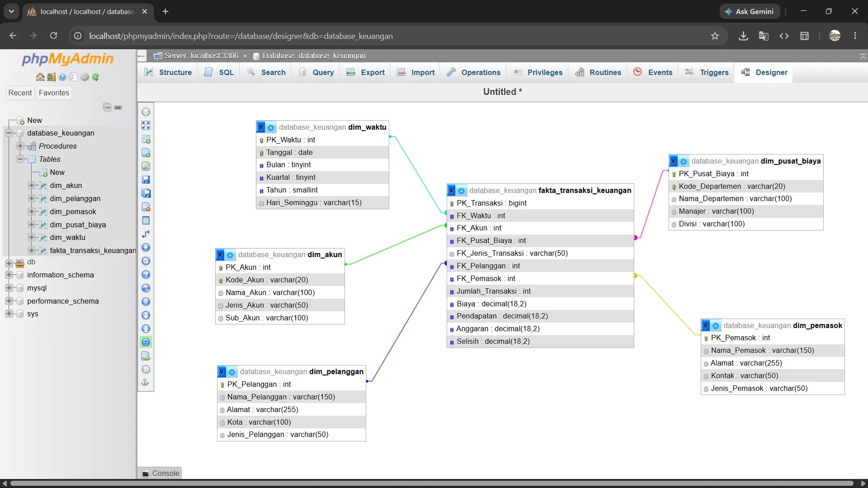This screenshot has width=868, height=488.
Task: Click the Toggle small/big icon
Action: [146, 329]
